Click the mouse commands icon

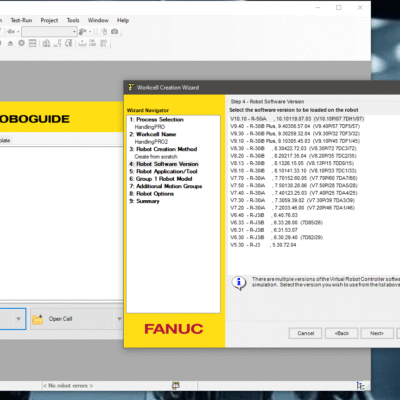pos(104,32)
